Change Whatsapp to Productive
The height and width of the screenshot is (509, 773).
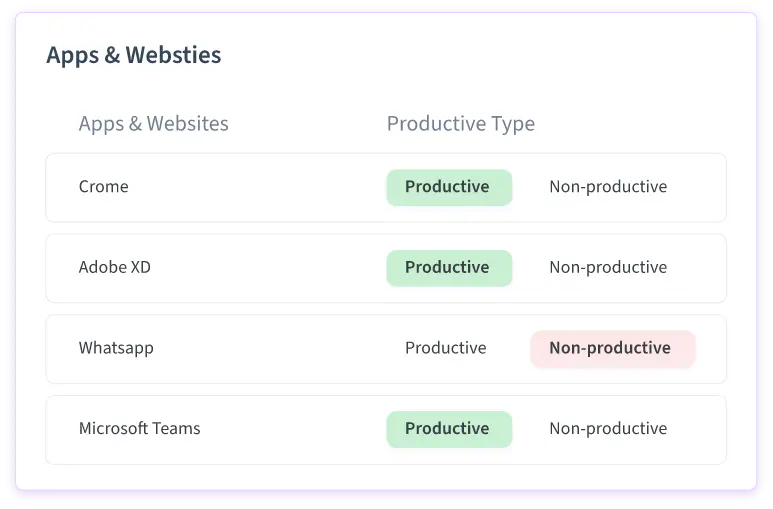pos(445,348)
